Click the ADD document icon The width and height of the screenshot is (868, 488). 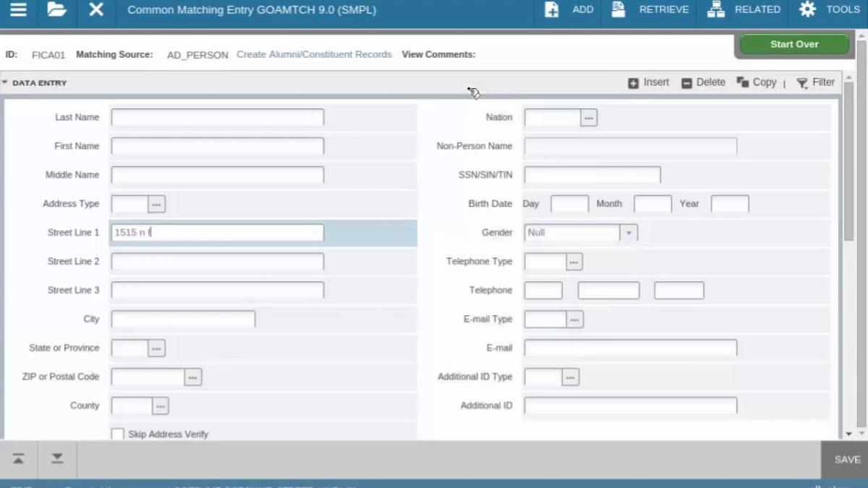(x=552, y=10)
